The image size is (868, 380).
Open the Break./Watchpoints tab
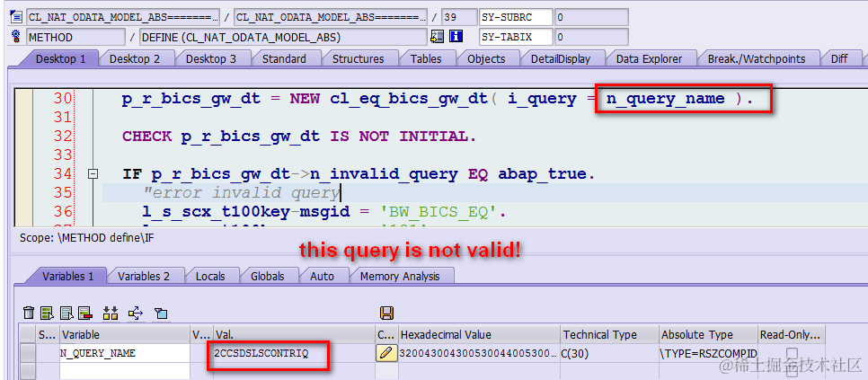[757, 58]
